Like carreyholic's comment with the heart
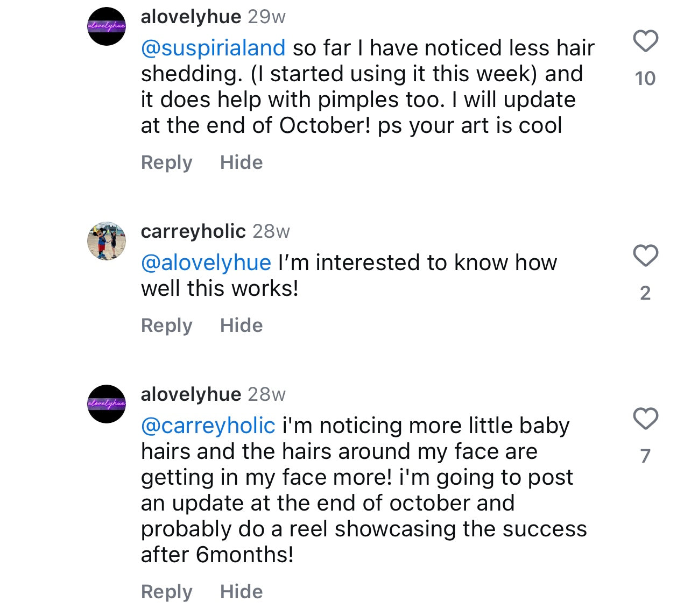Image resolution: width=691 pixels, height=616 pixels. 645,256
